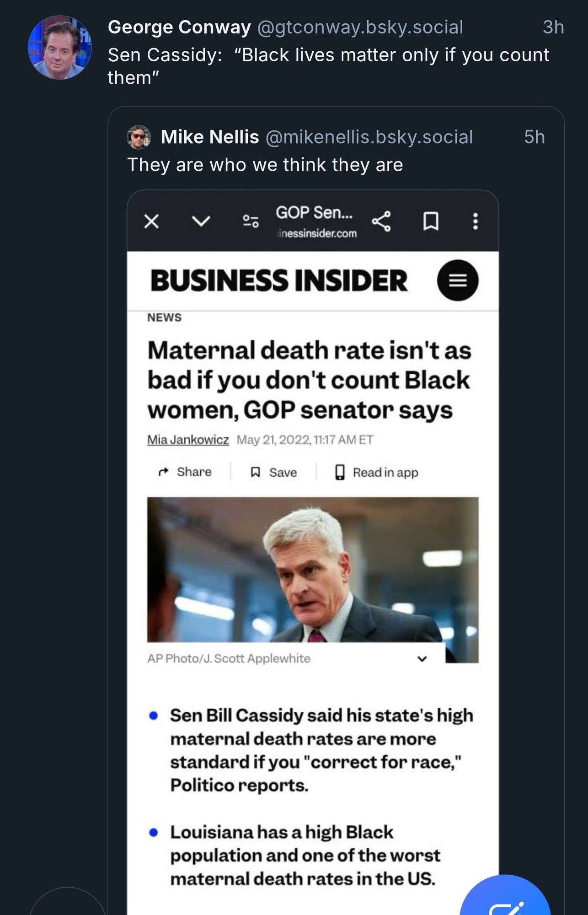Open the @gtconway.bsky.social handle
This screenshot has width=588, height=915.
[360, 27]
